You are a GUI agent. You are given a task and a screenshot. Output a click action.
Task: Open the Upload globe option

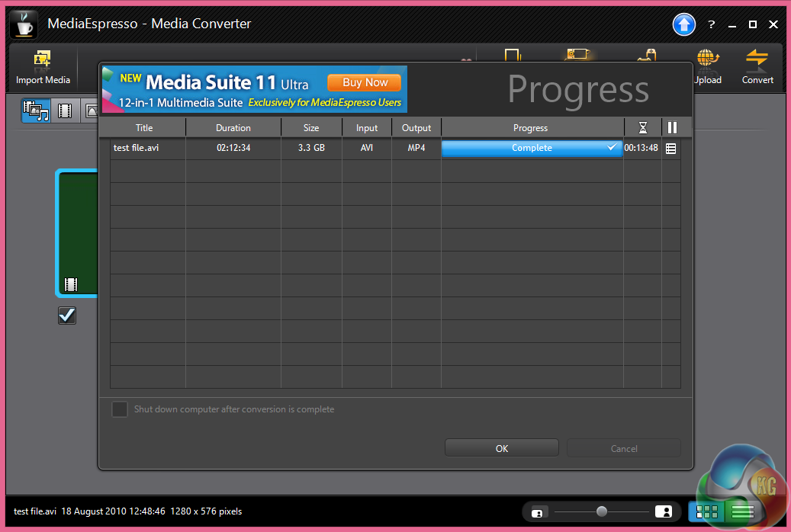pos(708,68)
